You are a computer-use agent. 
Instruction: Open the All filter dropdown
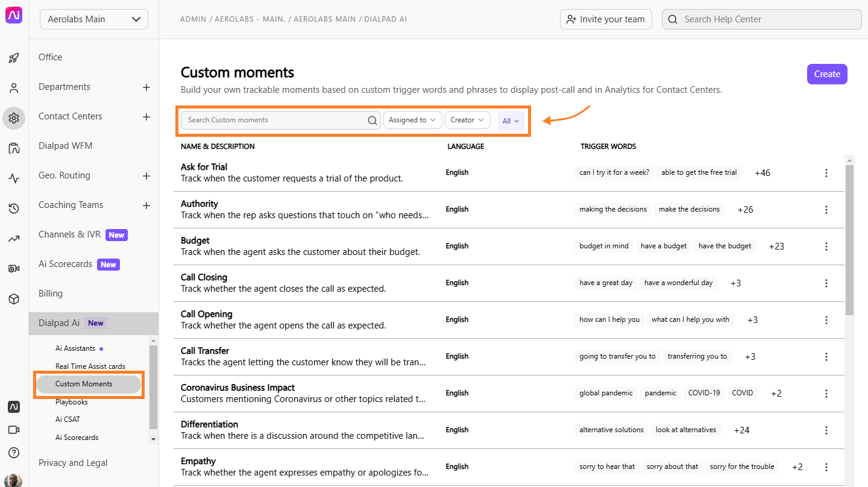pos(511,121)
